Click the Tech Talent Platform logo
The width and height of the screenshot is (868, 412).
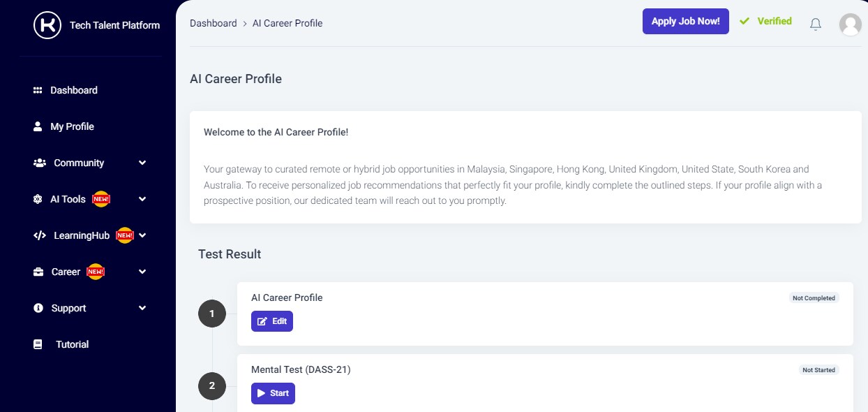(x=47, y=25)
